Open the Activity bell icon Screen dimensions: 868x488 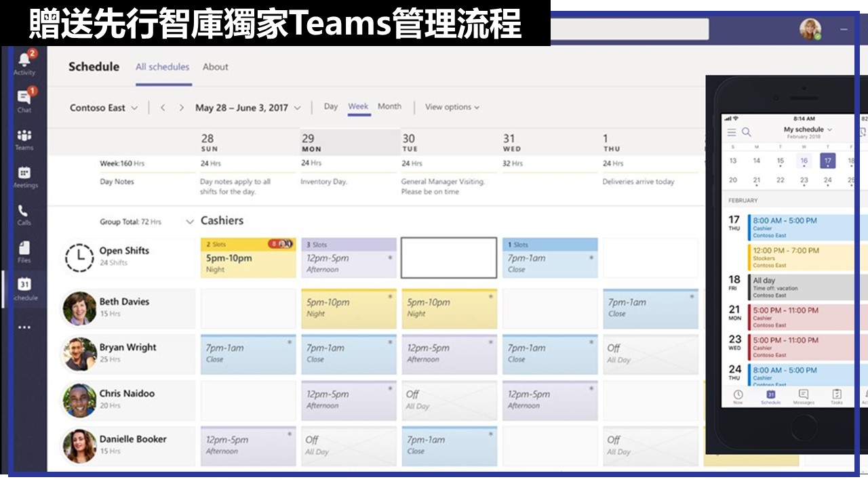(24, 61)
